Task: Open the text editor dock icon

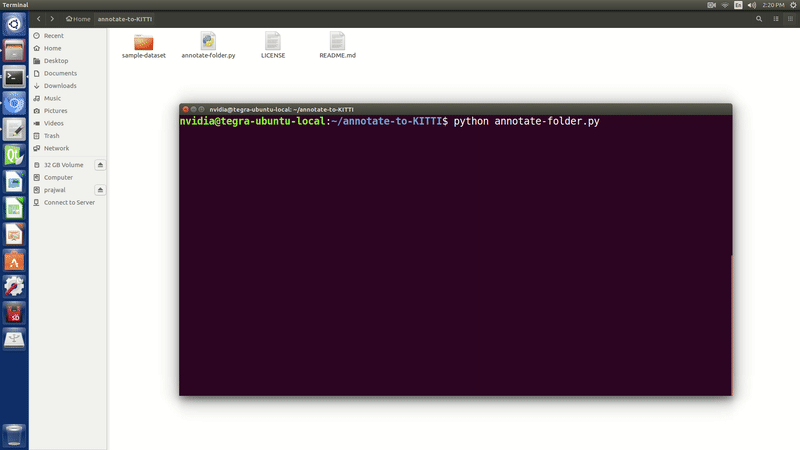Action: [14, 130]
